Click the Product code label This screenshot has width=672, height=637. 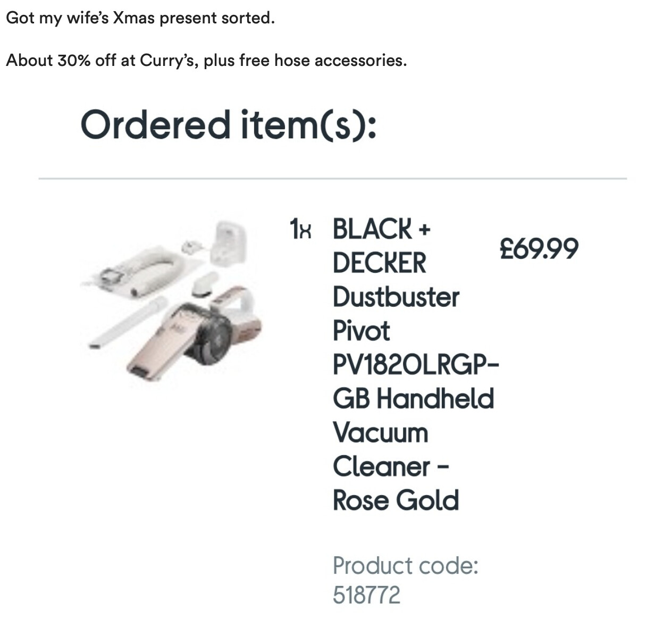(x=405, y=565)
